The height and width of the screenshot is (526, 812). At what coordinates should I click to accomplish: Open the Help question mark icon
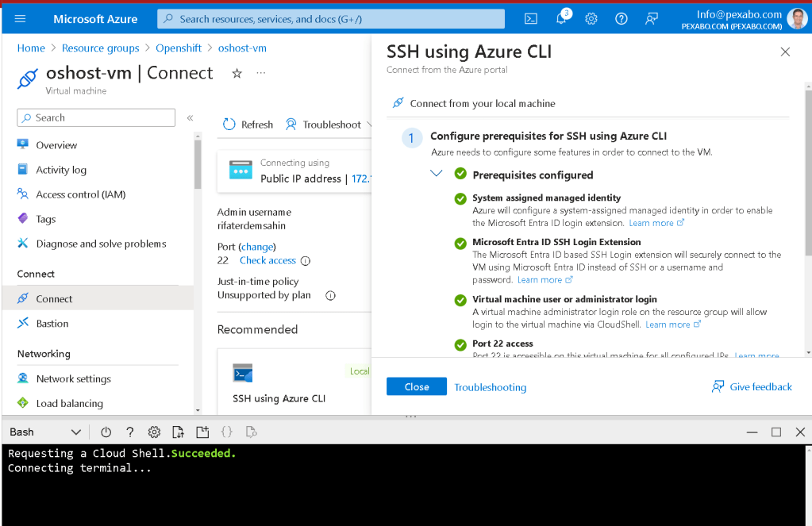(x=621, y=19)
